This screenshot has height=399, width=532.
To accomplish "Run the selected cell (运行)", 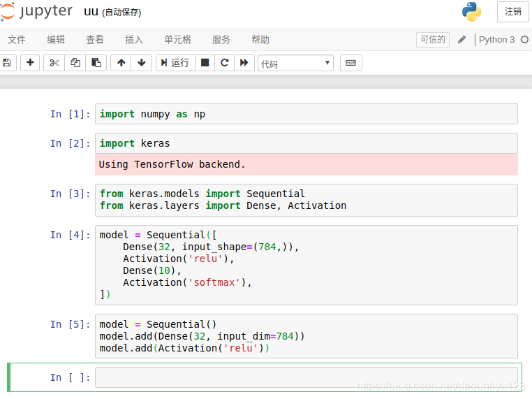I will point(175,63).
